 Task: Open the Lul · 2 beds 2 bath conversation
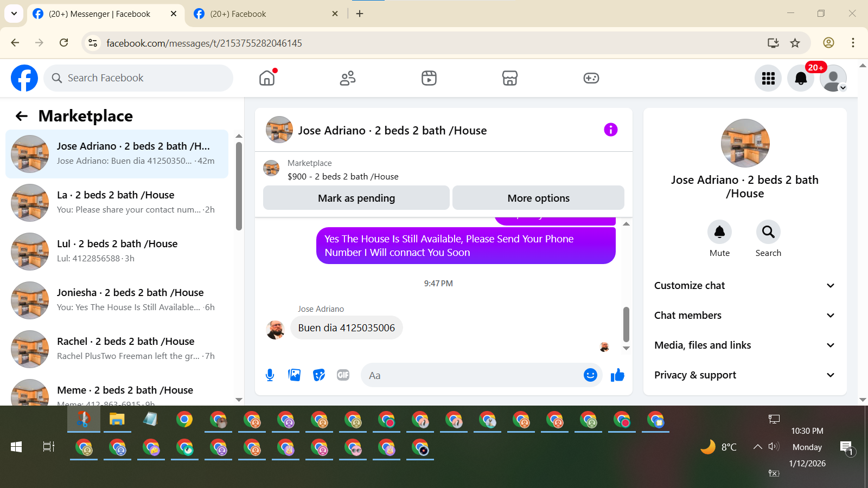tap(117, 252)
